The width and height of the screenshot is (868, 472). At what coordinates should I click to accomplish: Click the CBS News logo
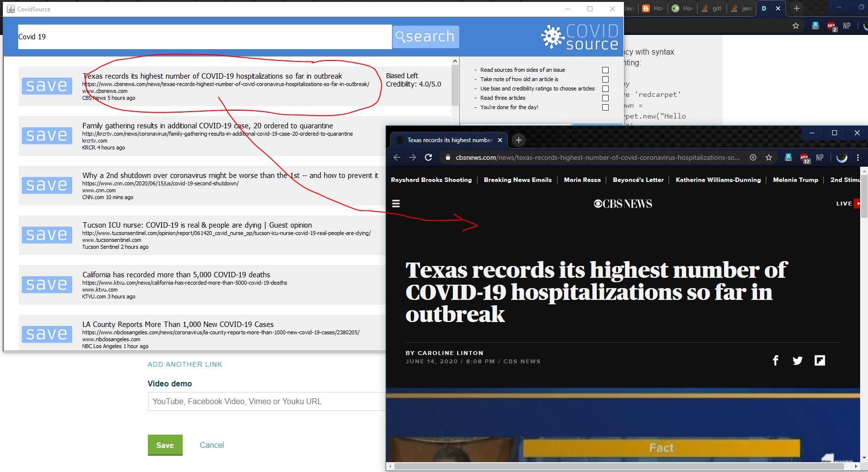click(623, 204)
